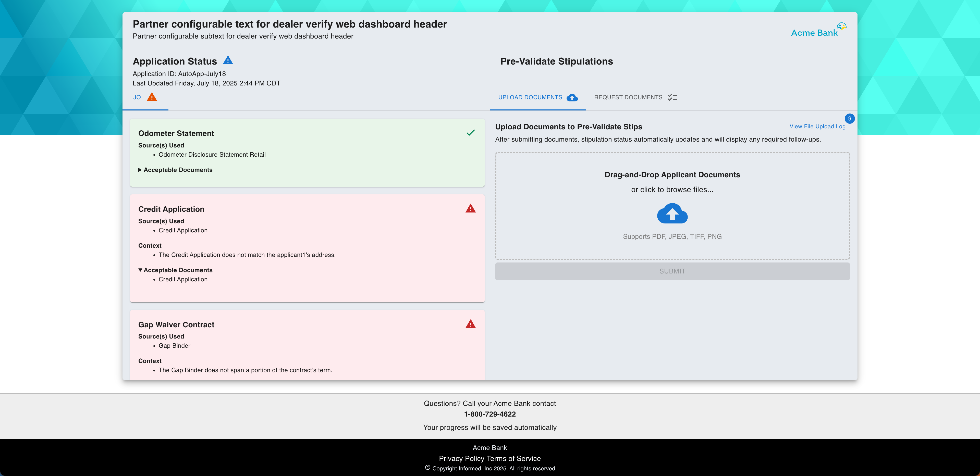Screen dimensions: 980x476
Task: Click the blue warning icon beside Application Status
Action: 227,60
